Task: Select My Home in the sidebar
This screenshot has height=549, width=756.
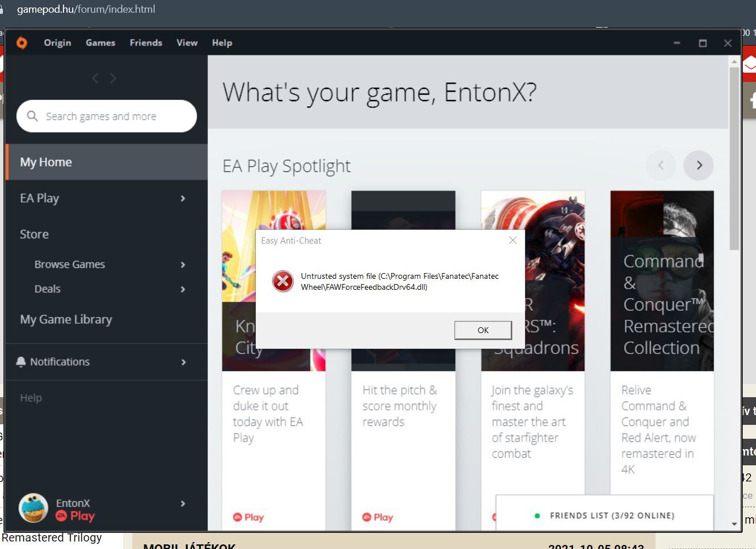Action: pos(106,162)
